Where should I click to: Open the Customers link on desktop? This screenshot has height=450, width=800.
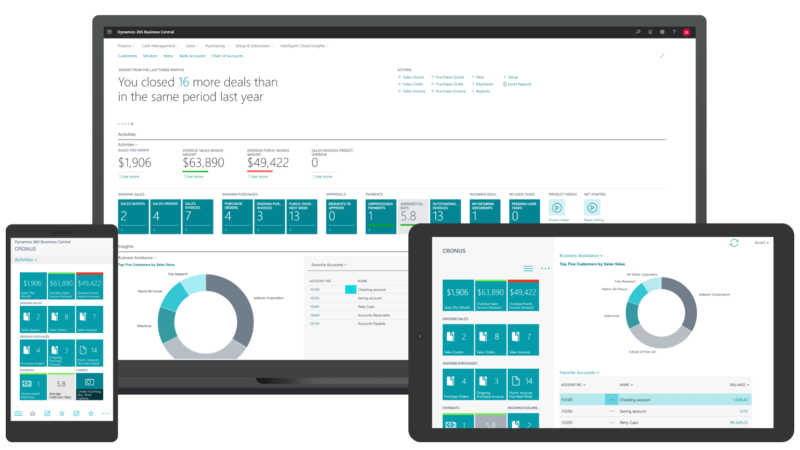128,56
